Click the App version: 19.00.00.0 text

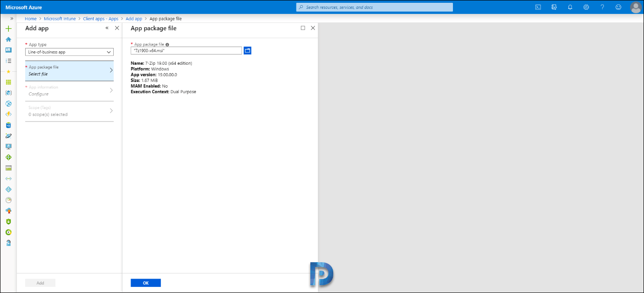pos(154,75)
